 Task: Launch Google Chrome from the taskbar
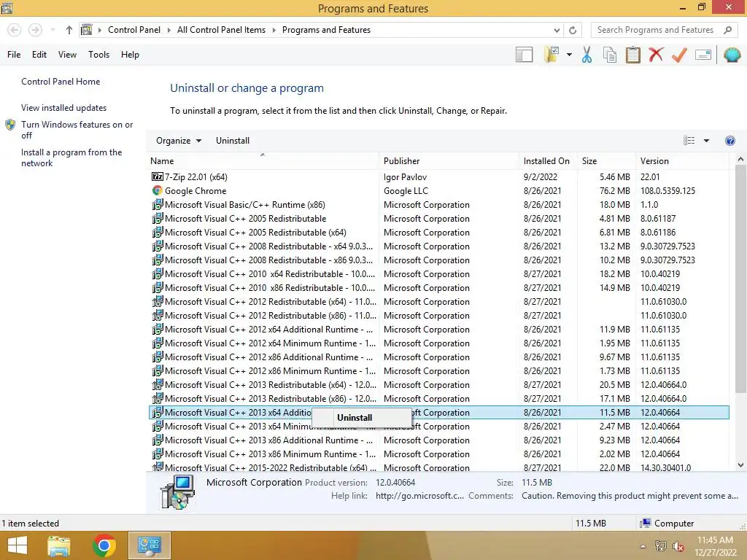point(104,545)
